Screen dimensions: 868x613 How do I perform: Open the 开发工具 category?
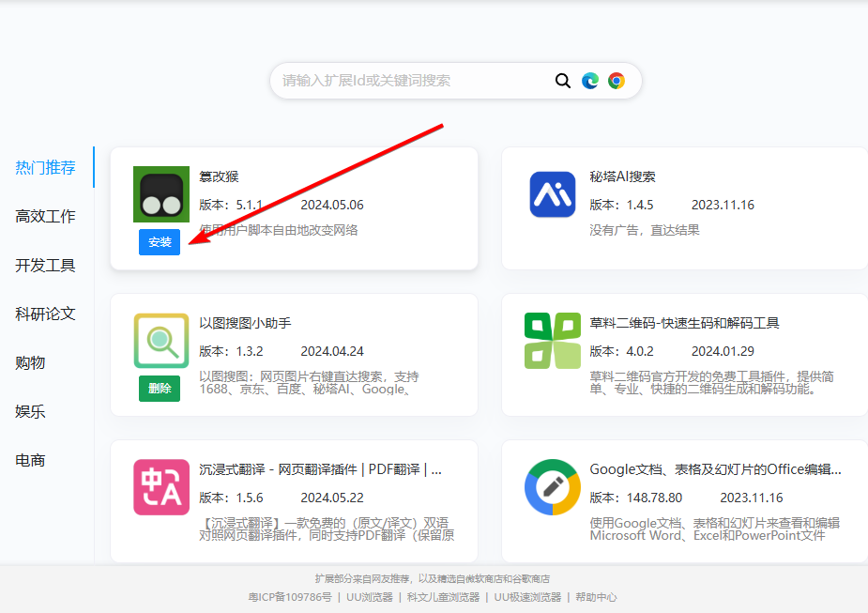pyautogui.click(x=45, y=266)
